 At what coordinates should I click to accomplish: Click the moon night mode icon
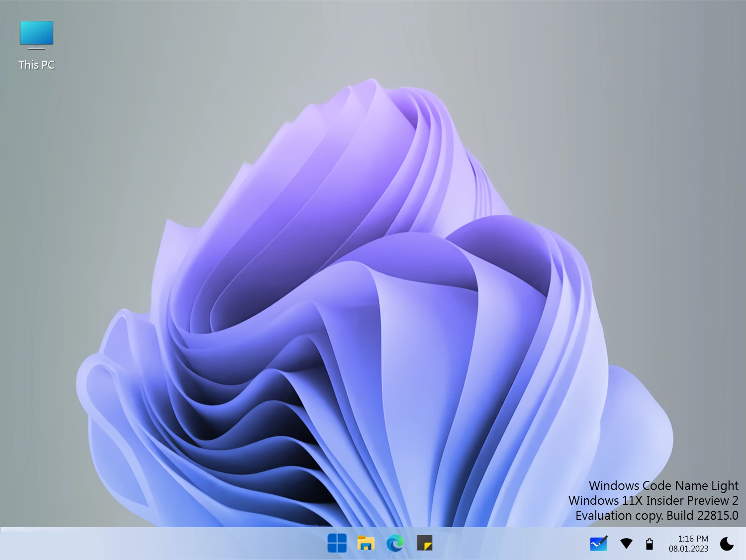[727, 544]
